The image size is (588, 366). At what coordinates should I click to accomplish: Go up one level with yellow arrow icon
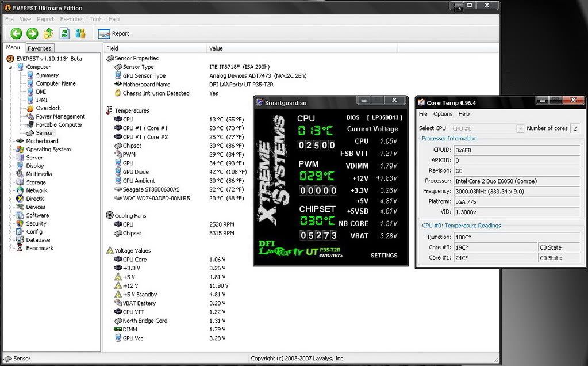pos(48,33)
